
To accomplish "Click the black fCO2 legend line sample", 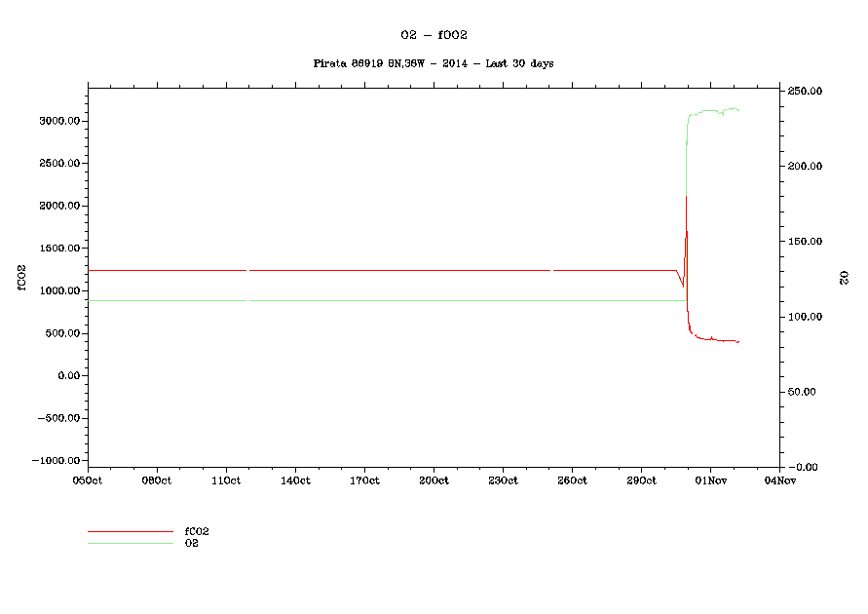I will pyautogui.click(x=131, y=532).
